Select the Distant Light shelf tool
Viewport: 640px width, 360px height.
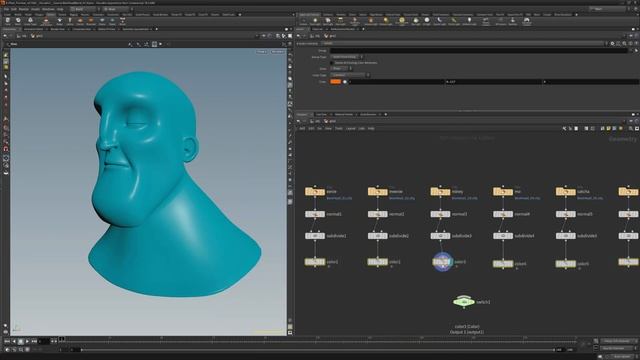386,21
